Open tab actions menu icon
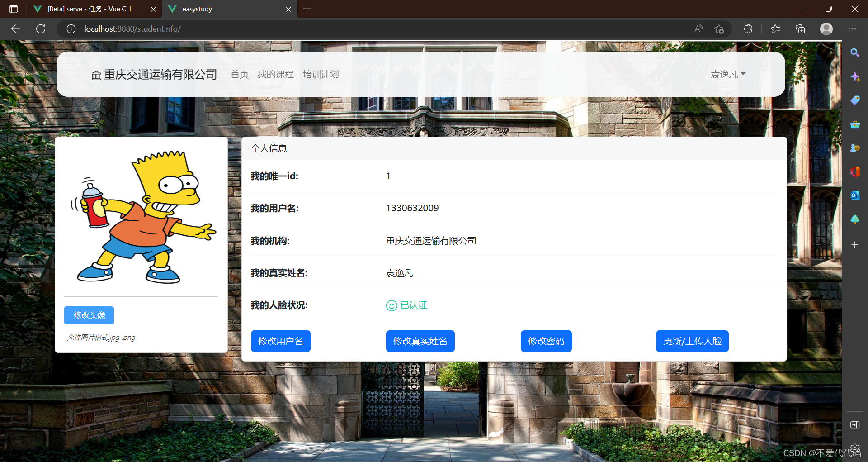This screenshot has width=868, height=462. [x=14, y=9]
